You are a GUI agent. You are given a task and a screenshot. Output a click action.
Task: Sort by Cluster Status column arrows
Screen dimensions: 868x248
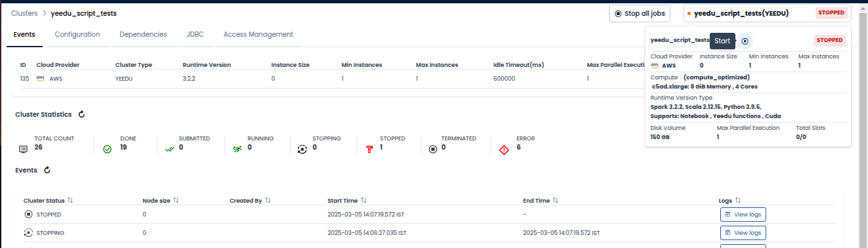[x=70, y=200]
